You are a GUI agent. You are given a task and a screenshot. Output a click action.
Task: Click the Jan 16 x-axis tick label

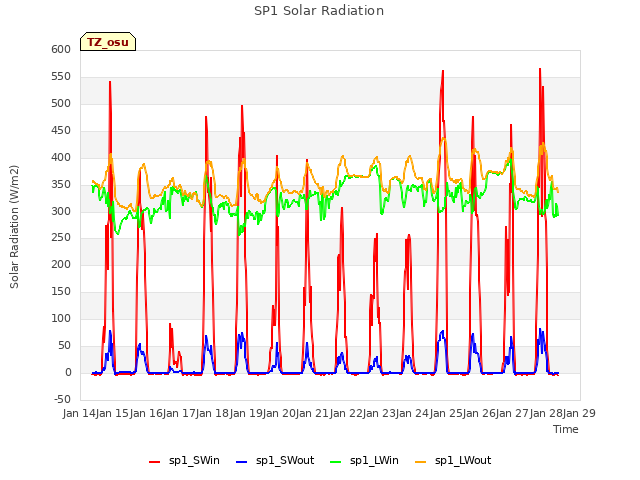(x=146, y=413)
